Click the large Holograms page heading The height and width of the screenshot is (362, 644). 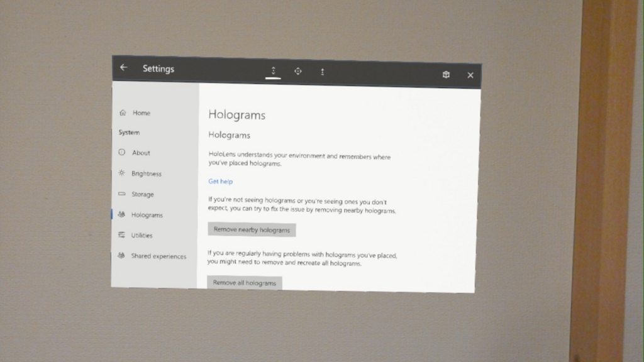pyautogui.click(x=237, y=115)
